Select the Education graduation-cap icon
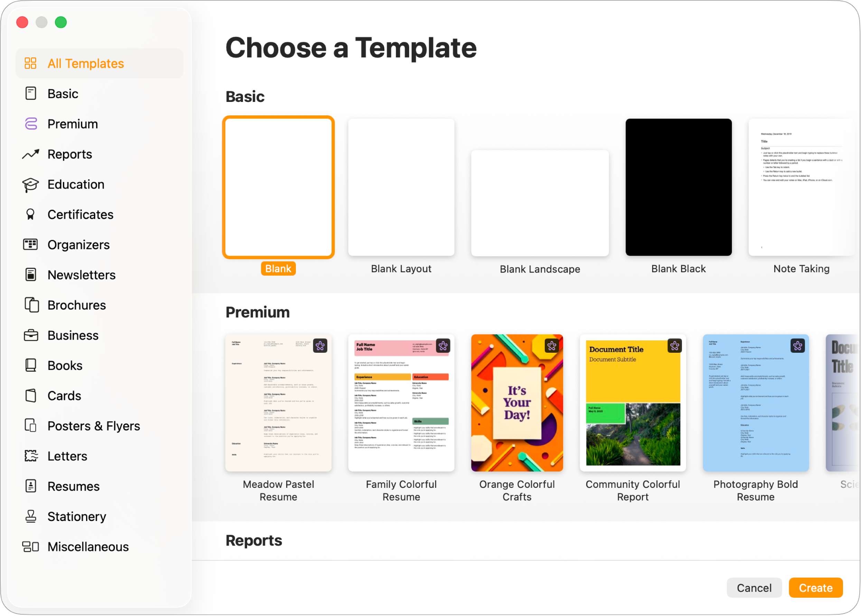The image size is (861, 616). 30,184
